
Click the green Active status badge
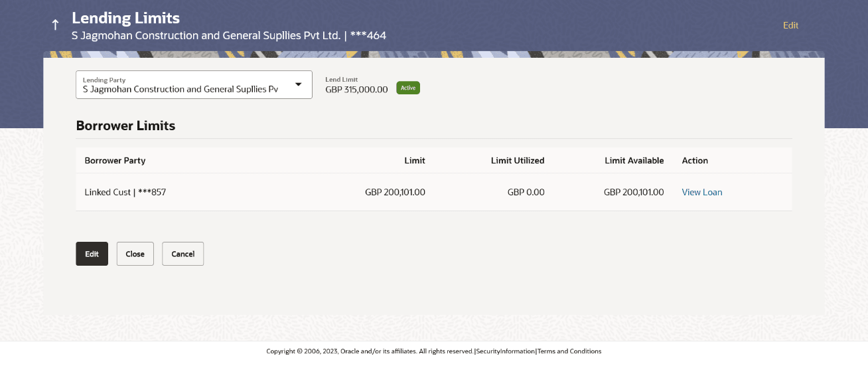(x=408, y=88)
